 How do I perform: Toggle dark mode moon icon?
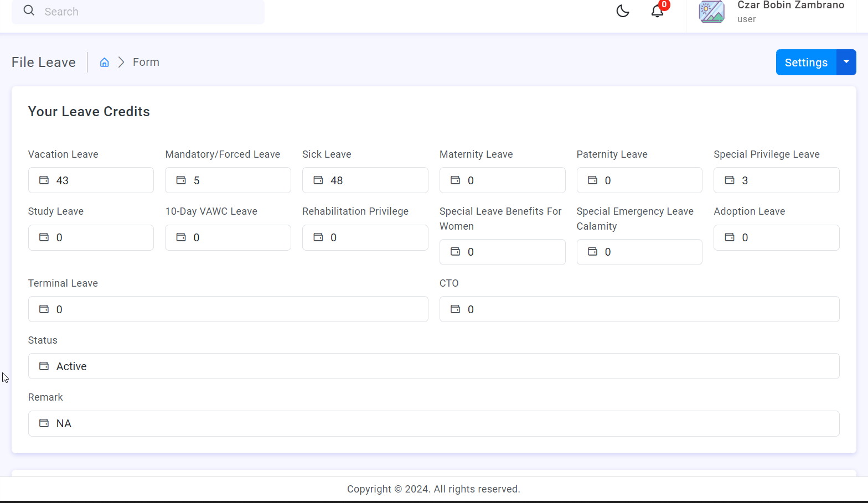623,11
